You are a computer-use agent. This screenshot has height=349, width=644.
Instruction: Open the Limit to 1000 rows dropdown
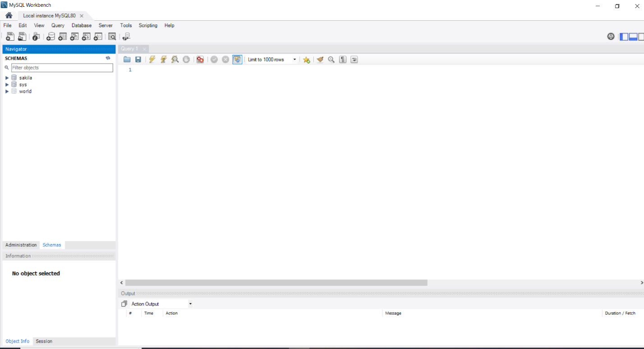294,59
